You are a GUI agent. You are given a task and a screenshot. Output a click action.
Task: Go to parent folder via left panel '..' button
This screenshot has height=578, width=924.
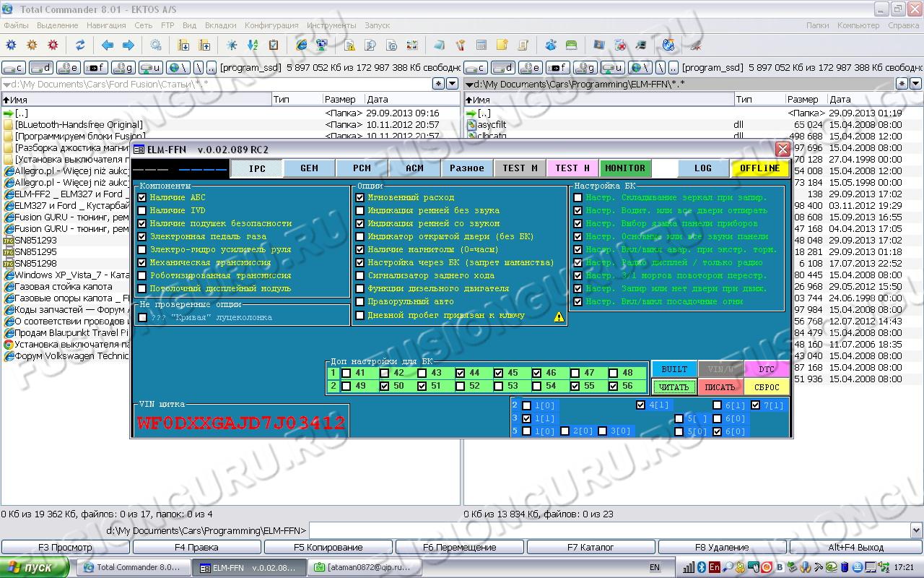tap(211, 68)
